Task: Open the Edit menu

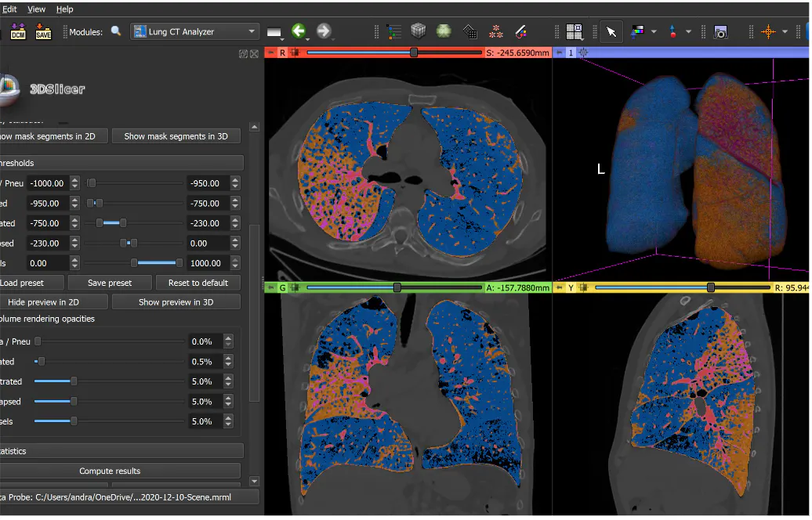Action: [9, 9]
